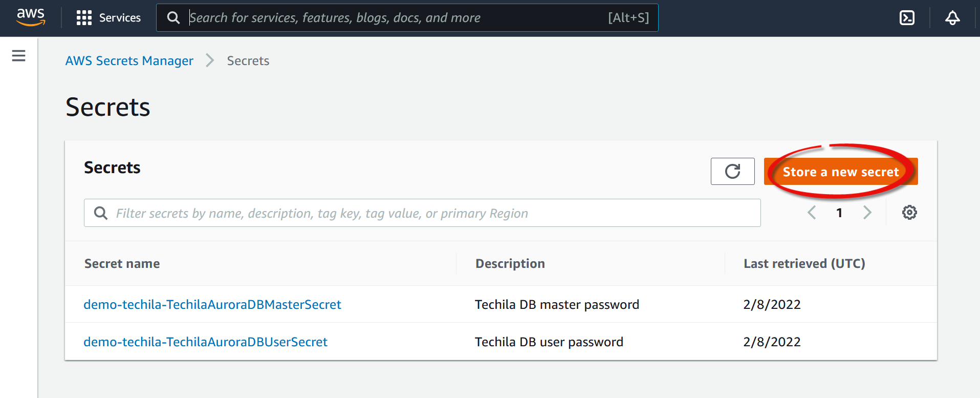Go to the previous page of secrets
This screenshot has width=980, height=398.
point(812,213)
